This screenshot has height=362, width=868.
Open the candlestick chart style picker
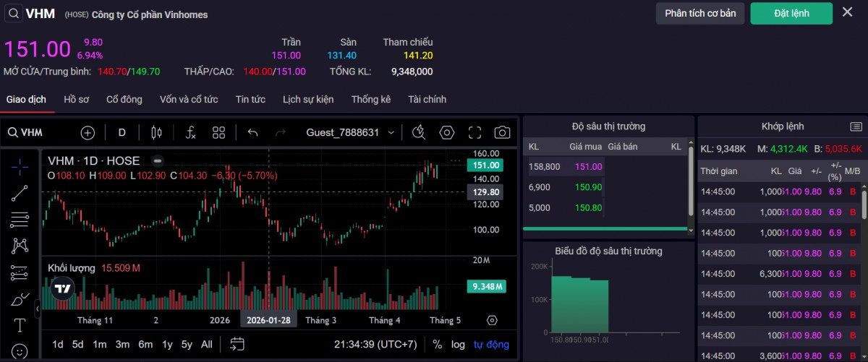(x=156, y=132)
